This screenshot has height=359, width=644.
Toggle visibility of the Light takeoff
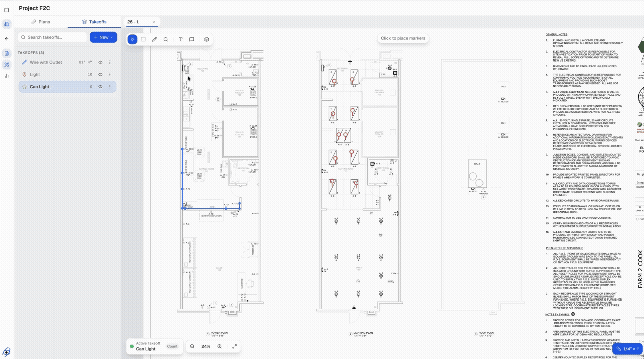100,75
